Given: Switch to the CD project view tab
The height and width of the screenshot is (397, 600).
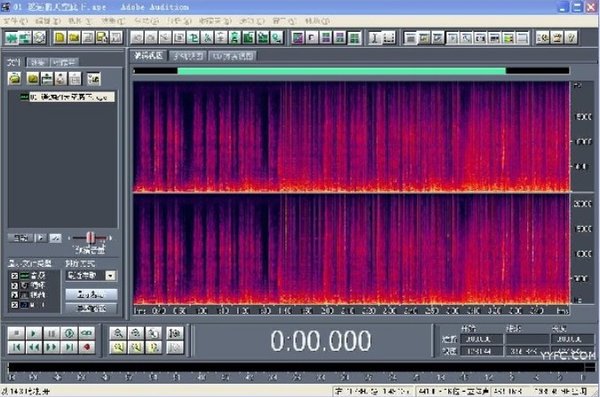Looking at the screenshot, I should [233, 56].
